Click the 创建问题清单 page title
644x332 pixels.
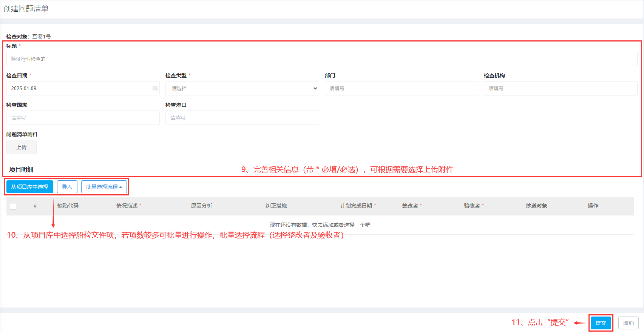pos(26,9)
